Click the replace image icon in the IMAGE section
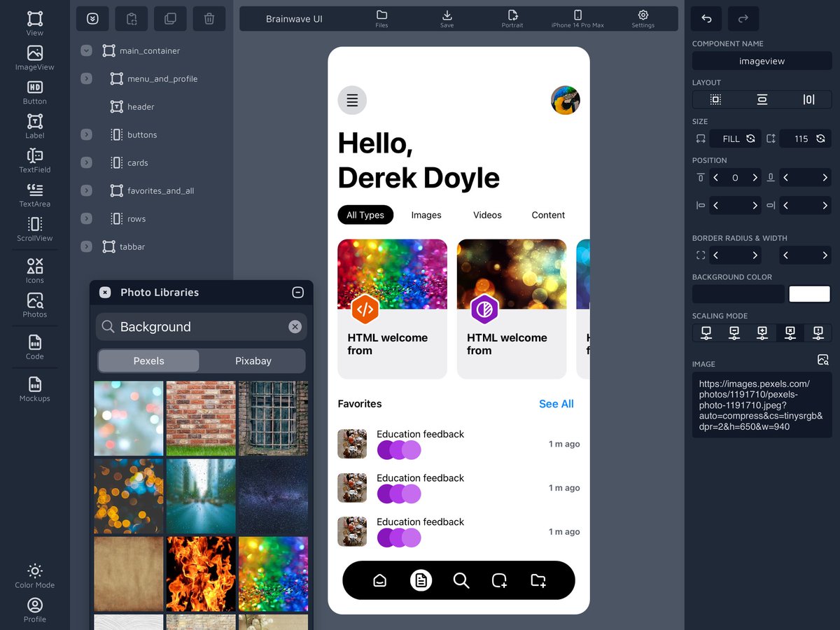Viewport: 840px width, 630px height. [823, 360]
